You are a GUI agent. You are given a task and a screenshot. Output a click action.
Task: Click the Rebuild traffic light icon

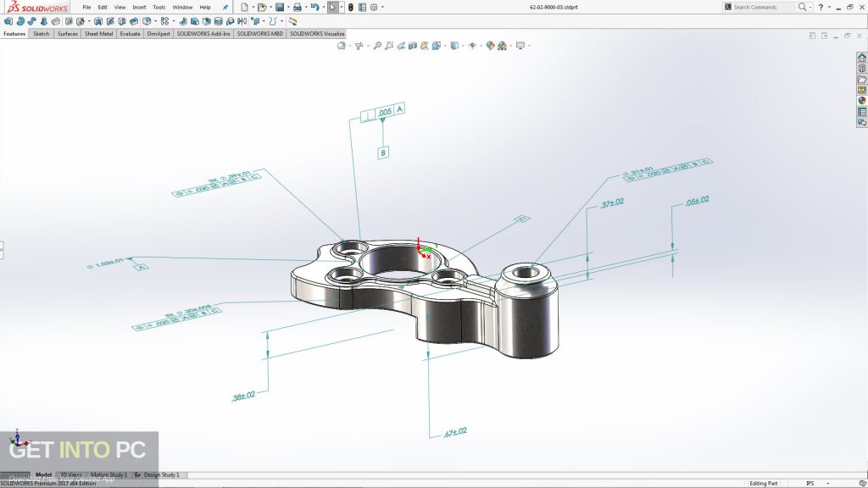(350, 7)
